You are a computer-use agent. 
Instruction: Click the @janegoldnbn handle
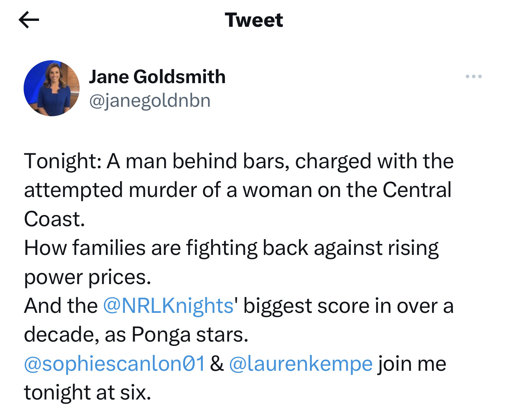coord(150,100)
